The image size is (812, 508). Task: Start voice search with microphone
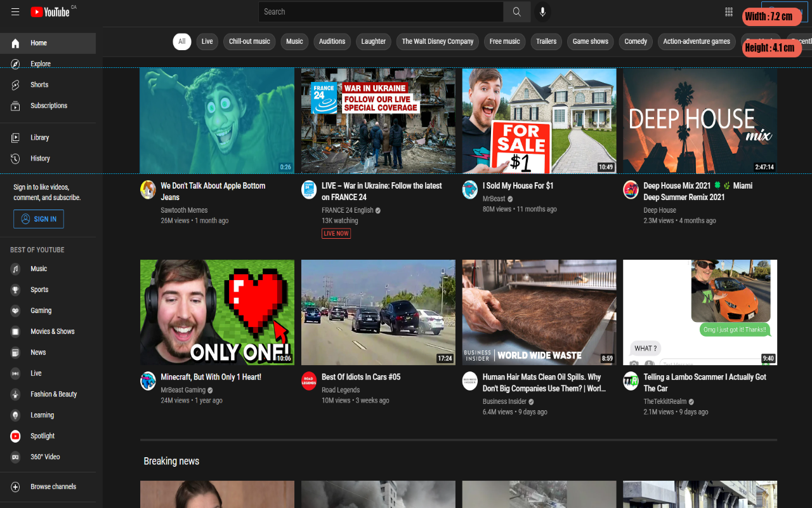(x=542, y=11)
